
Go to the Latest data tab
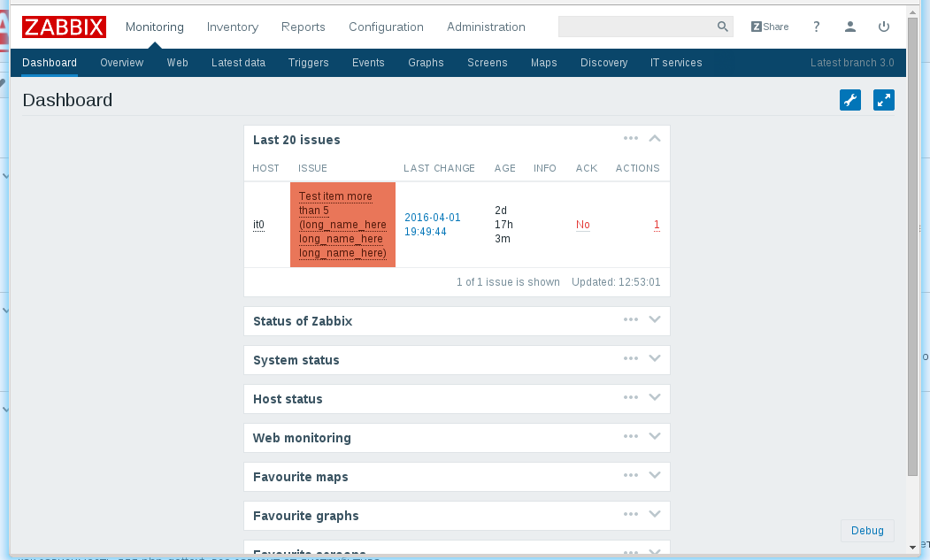click(x=238, y=62)
